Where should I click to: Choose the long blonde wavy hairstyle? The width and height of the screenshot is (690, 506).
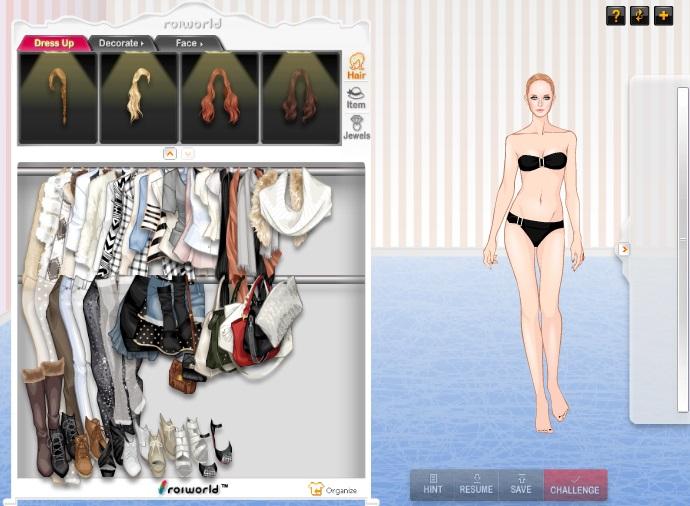139,98
